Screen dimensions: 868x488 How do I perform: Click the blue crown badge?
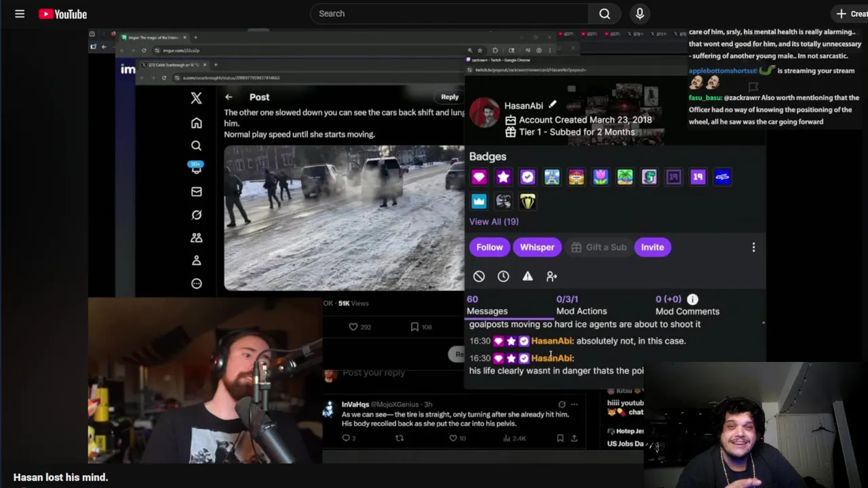coord(479,201)
